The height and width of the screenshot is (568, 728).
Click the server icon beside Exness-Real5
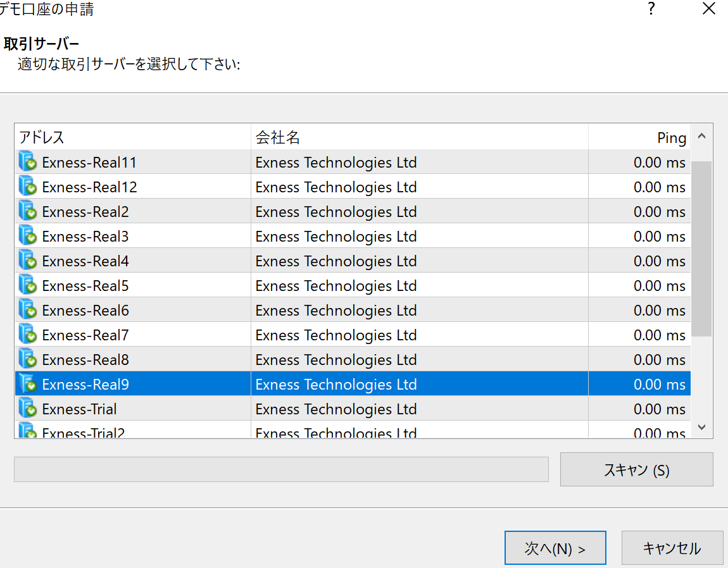tap(28, 285)
